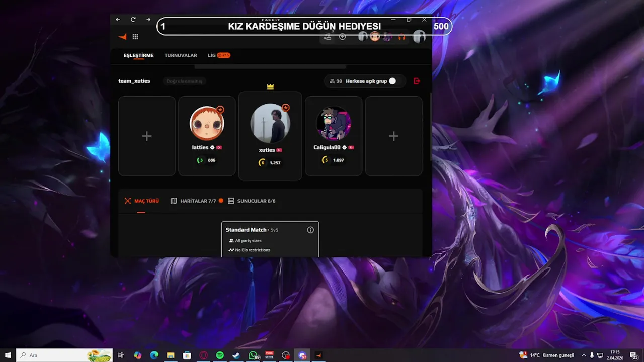Click the verified badge next to Caligula00
The height and width of the screenshot is (362, 644).
(345, 148)
